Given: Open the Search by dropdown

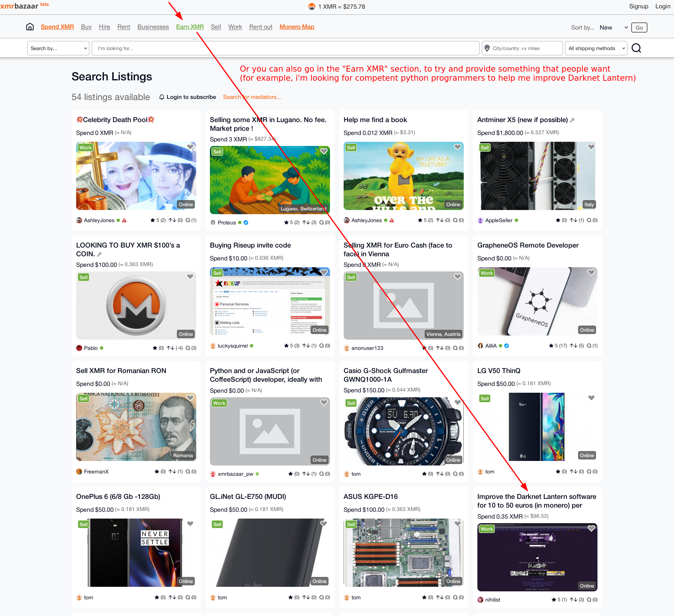Looking at the screenshot, I should [x=58, y=48].
